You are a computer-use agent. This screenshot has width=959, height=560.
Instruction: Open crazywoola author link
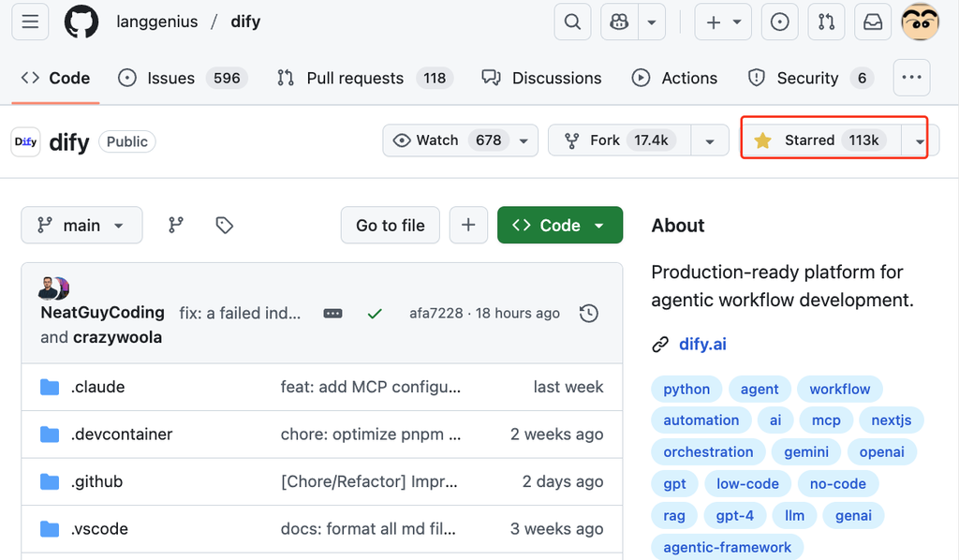tap(117, 337)
